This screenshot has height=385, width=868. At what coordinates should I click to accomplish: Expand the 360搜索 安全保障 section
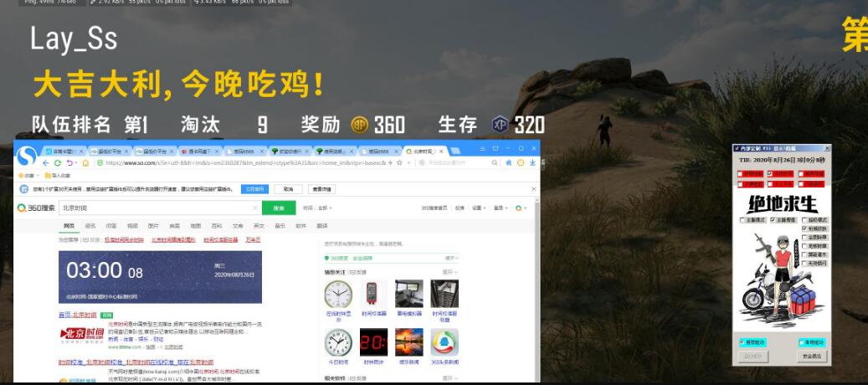click(452, 258)
